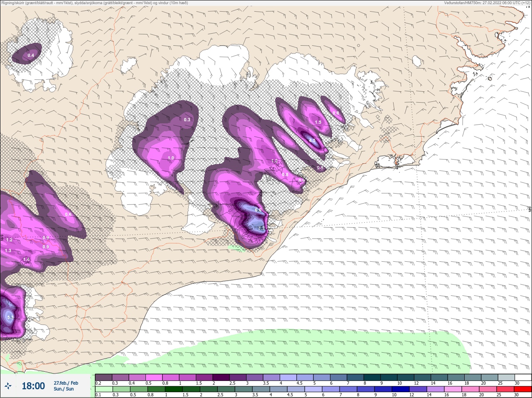Click the white swatch labeled 30 in the upper scale
Viewport: 532px width, 398px height.
523,378
